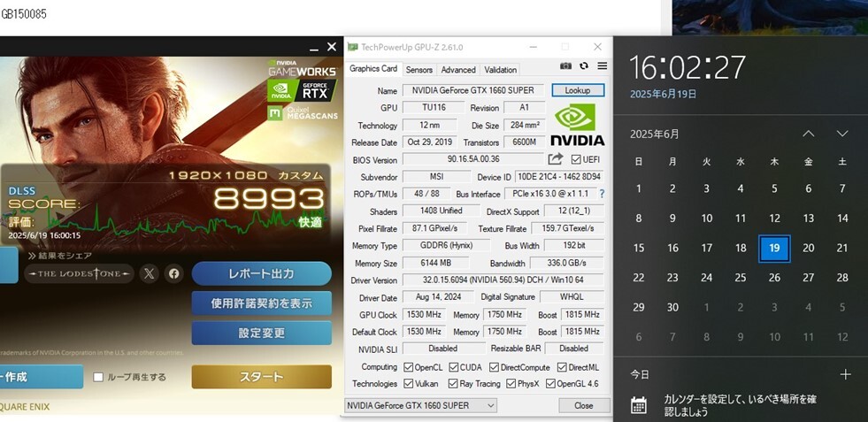Select the Graphics Card tab
Image resolution: width=868 pixels, height=422 pixels.
click(373, 69)
